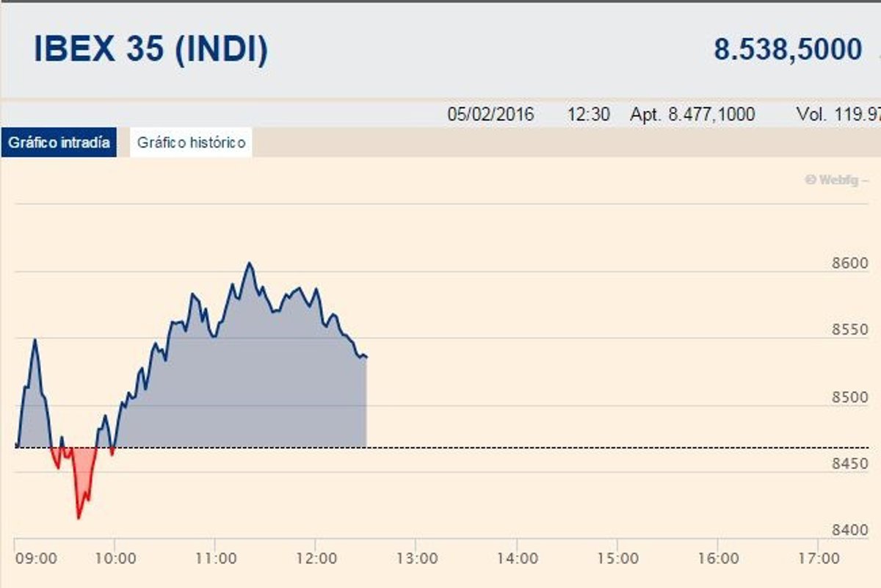Click the 17:00 time axis label
This screenshot has height=588, width=881.
pyautogui.click(x=819, y=559)
